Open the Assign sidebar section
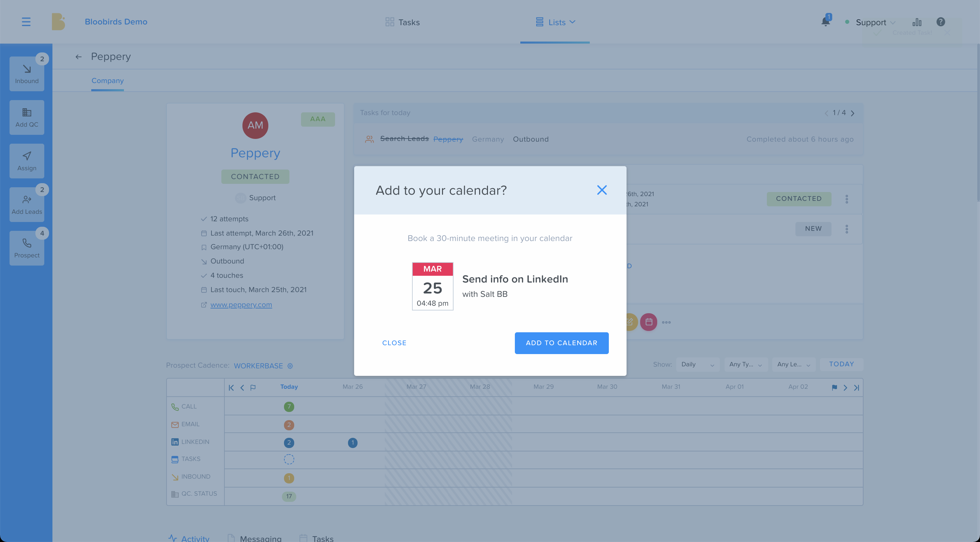This screenshot has width=980, height=542. coord(27,161)
